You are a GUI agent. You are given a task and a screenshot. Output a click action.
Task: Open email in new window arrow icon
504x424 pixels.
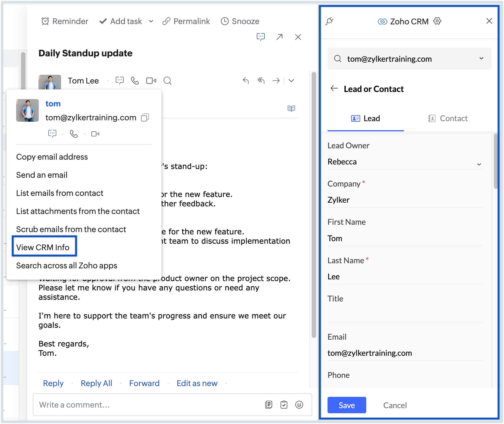point(279,37)
